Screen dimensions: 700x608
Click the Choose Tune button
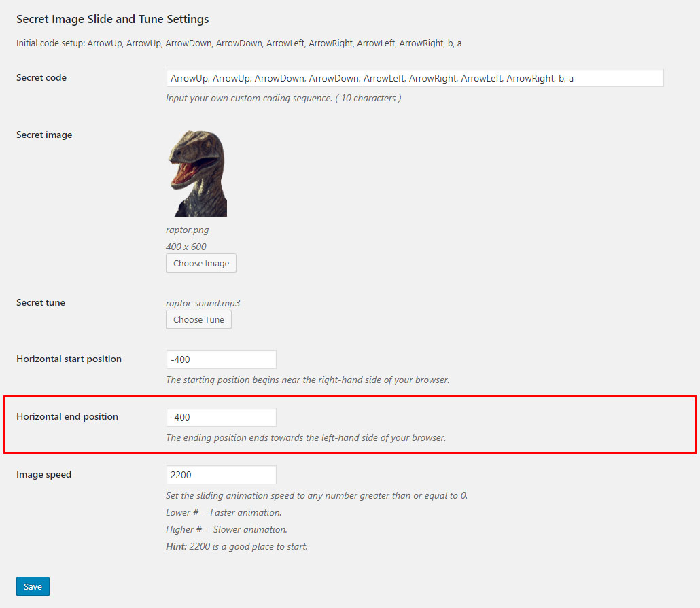pos(198,319)
